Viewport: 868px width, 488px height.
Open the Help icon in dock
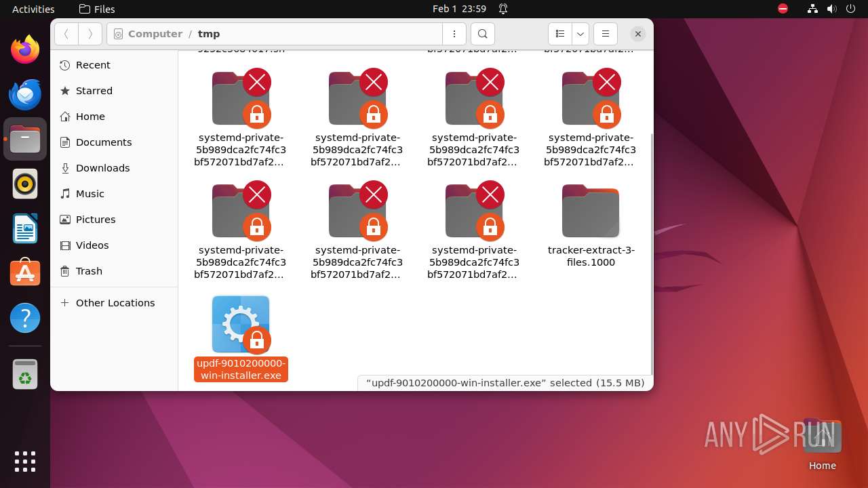[25, 318]
